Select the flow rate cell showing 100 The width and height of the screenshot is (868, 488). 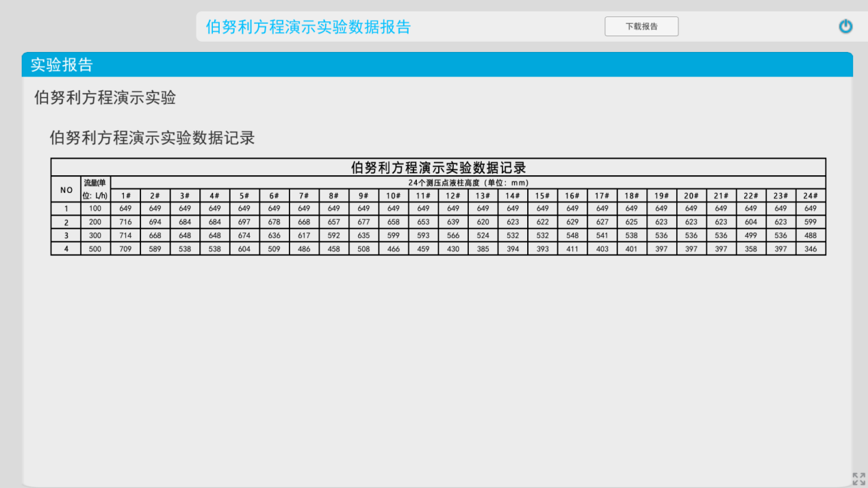[x=95, y=209]
